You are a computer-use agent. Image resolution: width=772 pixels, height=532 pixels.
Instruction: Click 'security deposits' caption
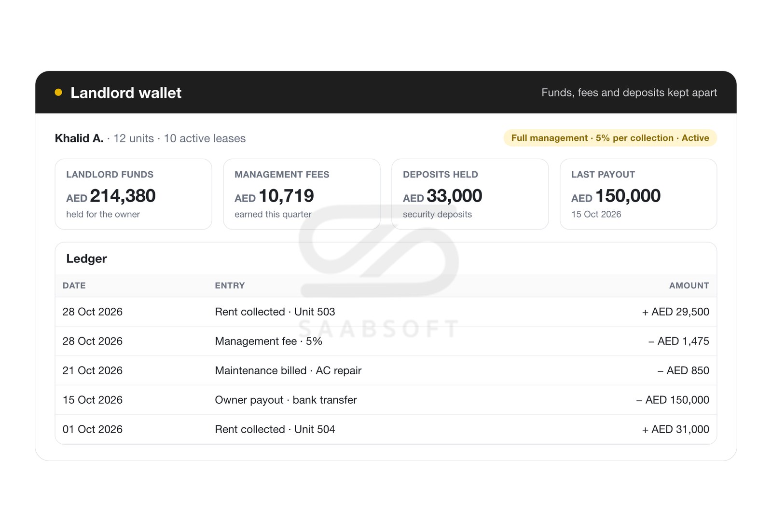[x=437, y=214]
